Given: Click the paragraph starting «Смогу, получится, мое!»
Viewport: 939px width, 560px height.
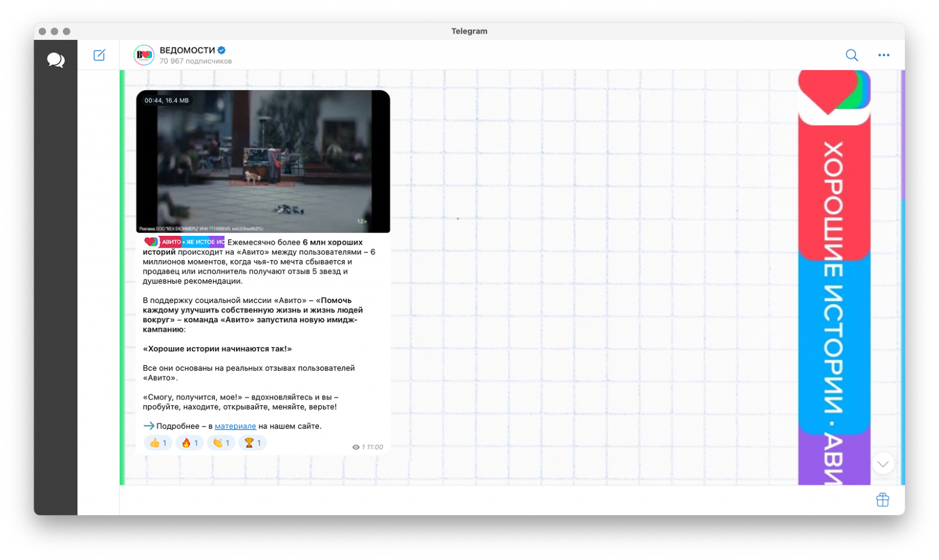Looking at the screenshot, I should click(240, 402).
